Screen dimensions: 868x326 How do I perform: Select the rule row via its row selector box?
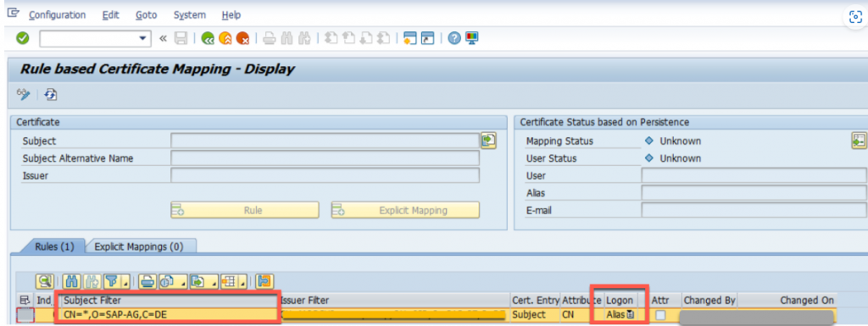25,315
